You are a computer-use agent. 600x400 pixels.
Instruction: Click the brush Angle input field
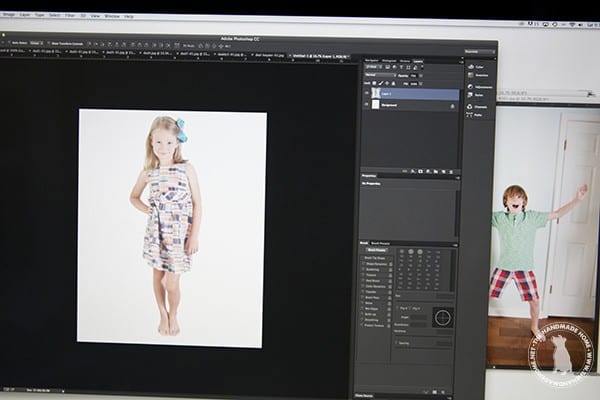(x=418, y=317)
